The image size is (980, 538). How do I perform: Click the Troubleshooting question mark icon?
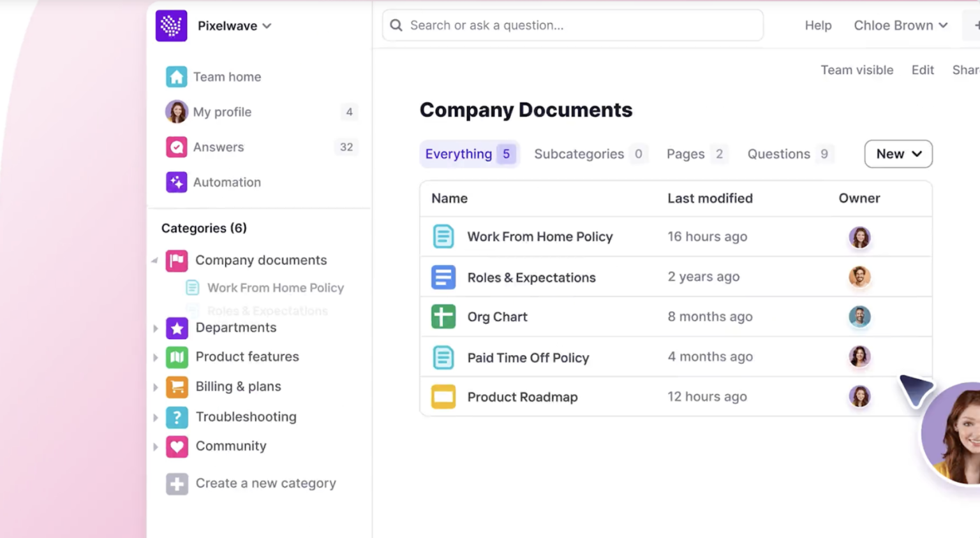pyautogui.click(x=176, y=417)
